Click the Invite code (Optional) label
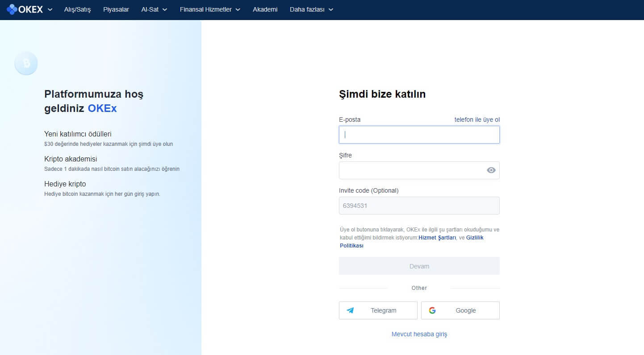644x355 pixels. 368,190
